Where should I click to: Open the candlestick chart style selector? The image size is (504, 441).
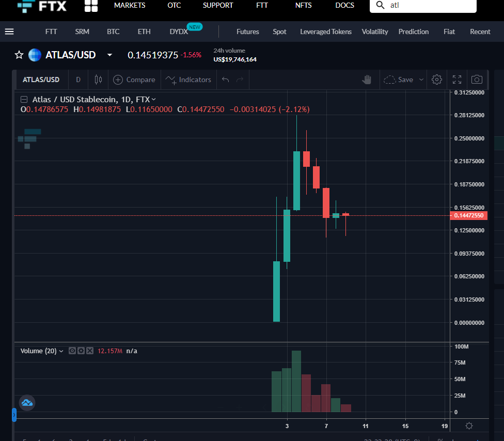[x=98, y=80]
